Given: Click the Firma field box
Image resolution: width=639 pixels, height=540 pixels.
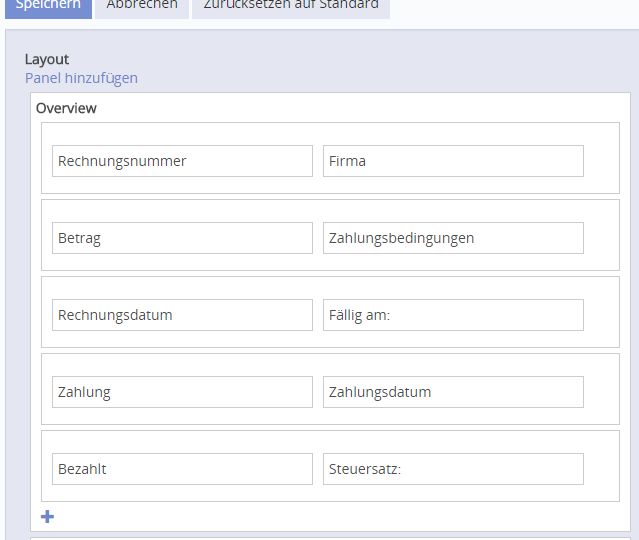Looking at the screenshot, I should click(x=453, y=161).
